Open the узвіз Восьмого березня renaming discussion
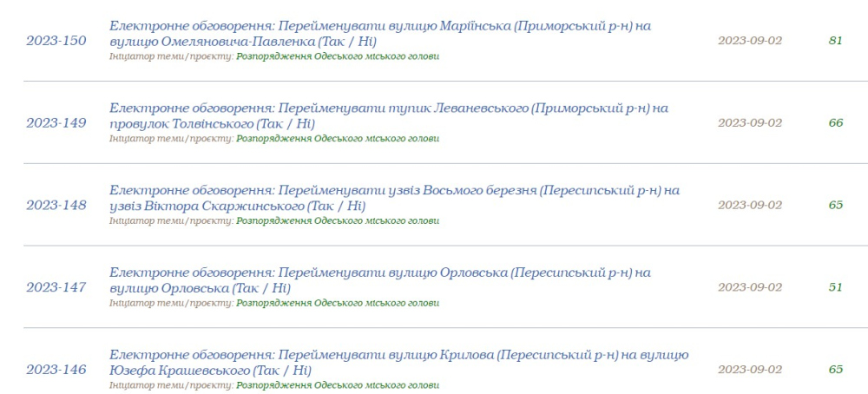The width and height of the screenshot is (868, 394). (393, 190)
